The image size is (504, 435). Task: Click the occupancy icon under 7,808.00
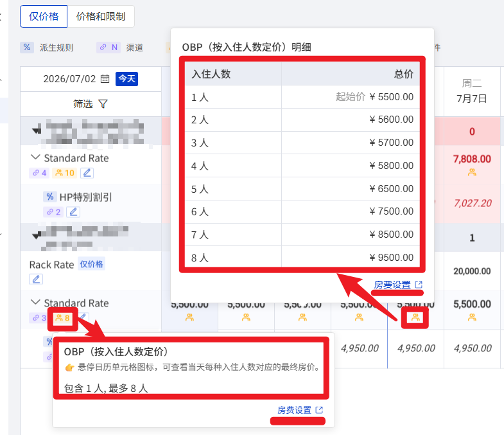click(x=472, y=173)
